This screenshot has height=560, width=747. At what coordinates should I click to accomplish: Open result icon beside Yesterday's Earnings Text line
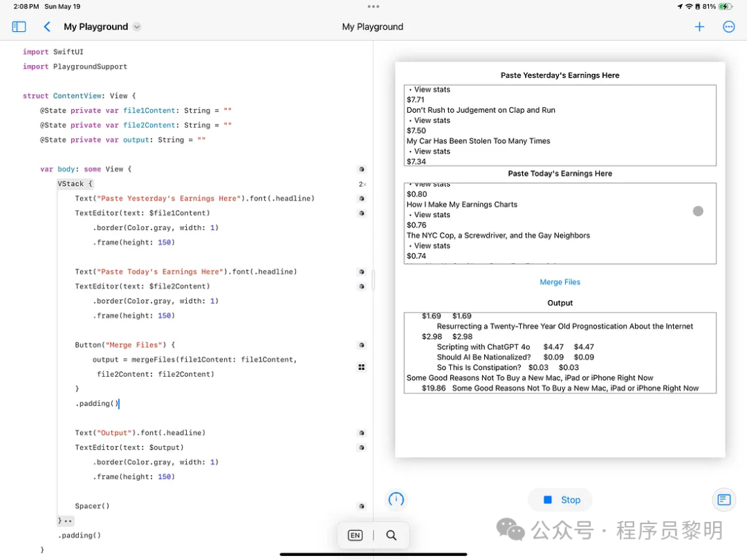362,198
